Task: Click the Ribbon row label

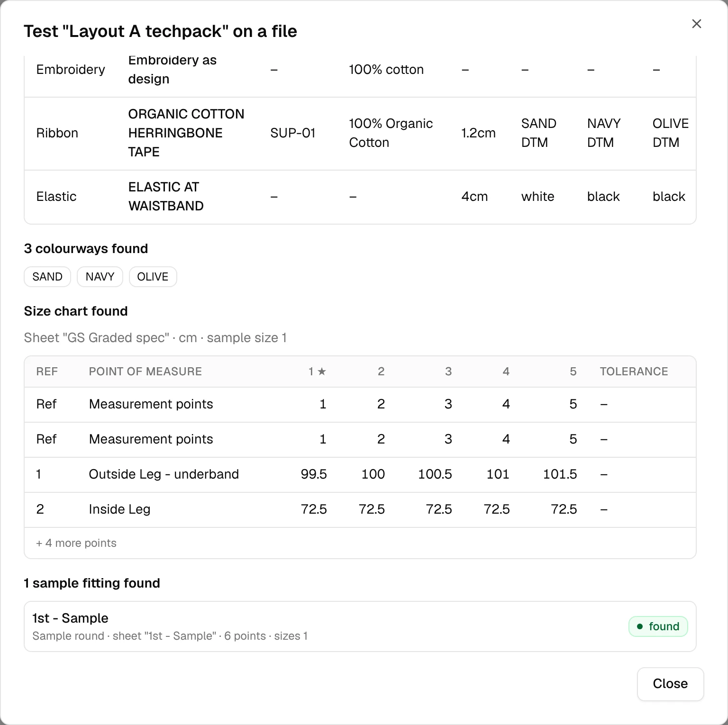Action: click(57, 133)
